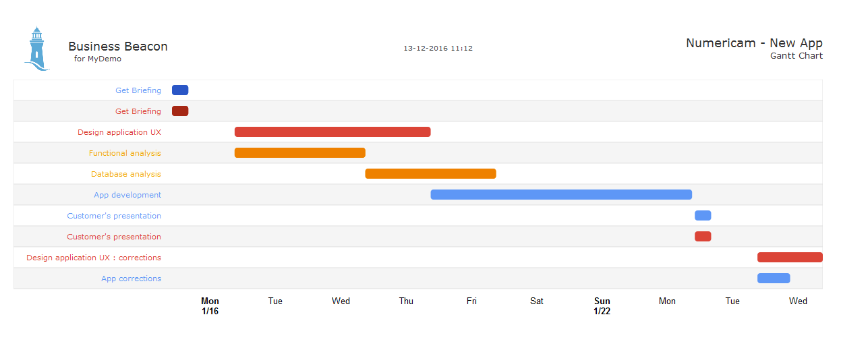Click the Business Beacon heading text
This screenshot has height=350, width=868.
click(118, 47)
